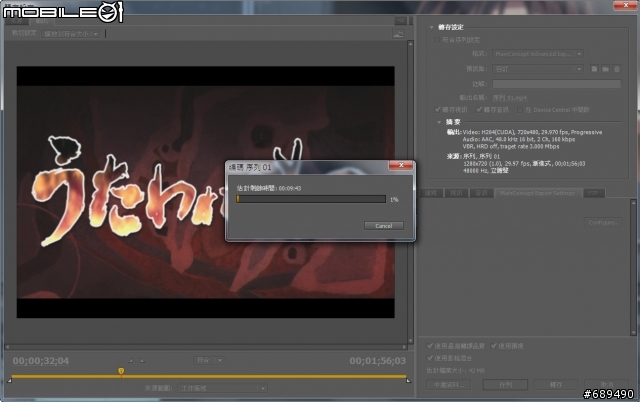
Task: Click the settings panel vertical scrollbar
Action: pyautogui.click(x=633, y=267)
